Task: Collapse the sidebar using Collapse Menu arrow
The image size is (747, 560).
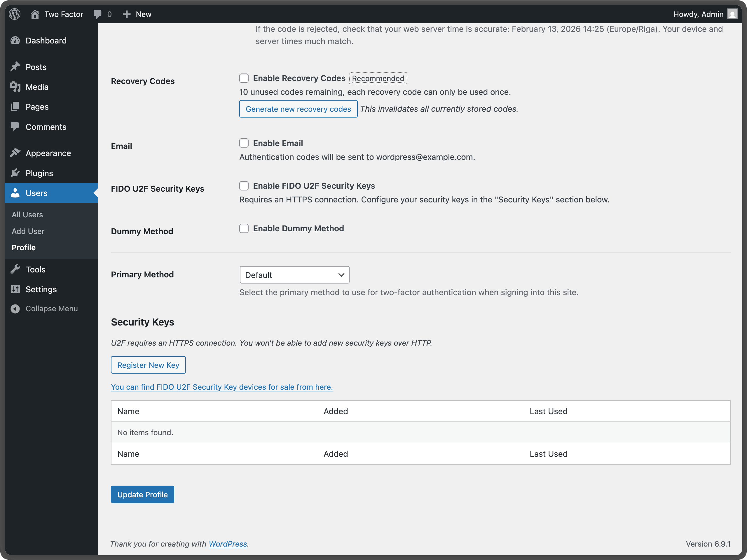Action: click(x=15, y=309)
